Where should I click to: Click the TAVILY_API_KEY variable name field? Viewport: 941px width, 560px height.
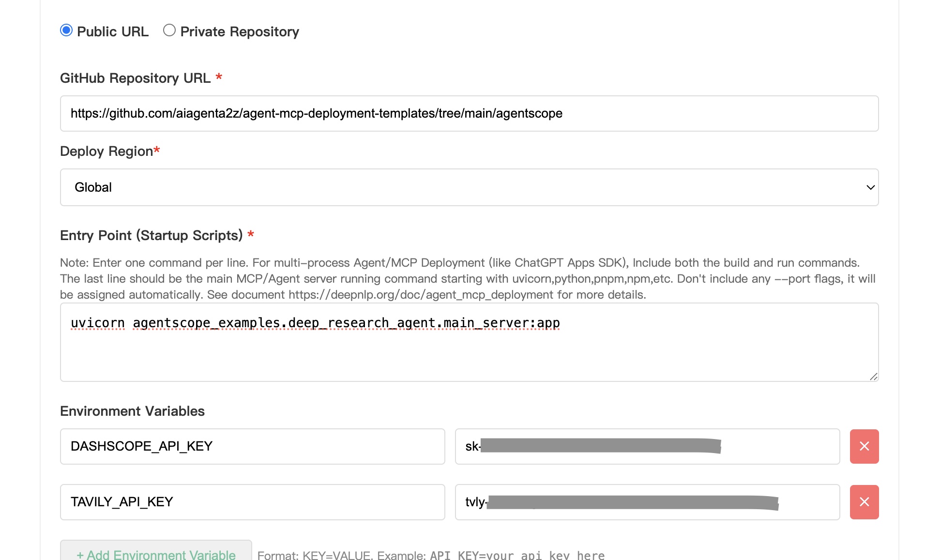coord(252,502)
